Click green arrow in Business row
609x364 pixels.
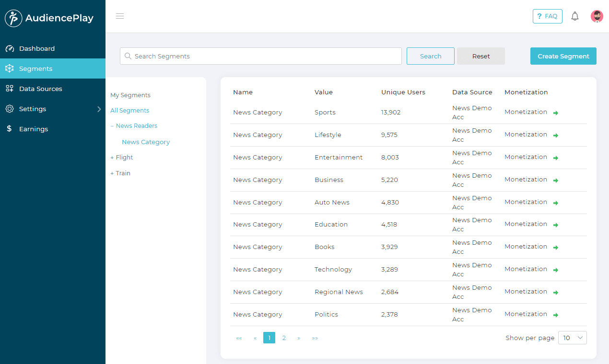556,181
